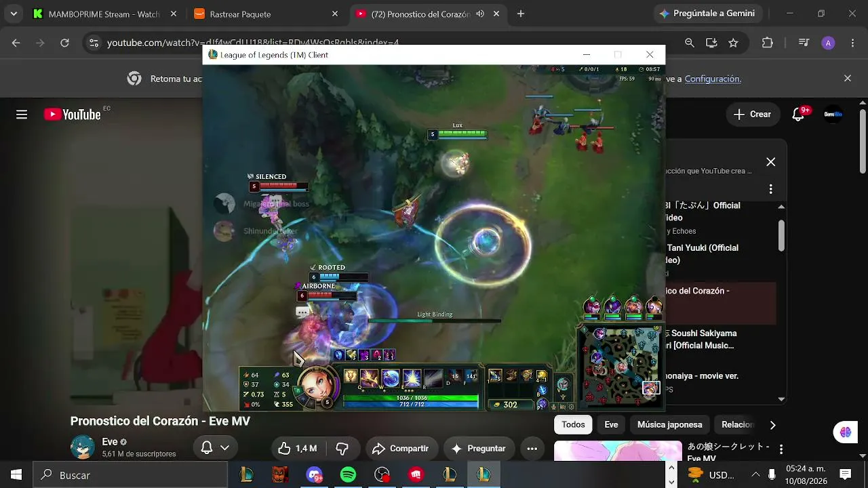Switch to the MAMBOPRIME Stream tab

point(104,14)
